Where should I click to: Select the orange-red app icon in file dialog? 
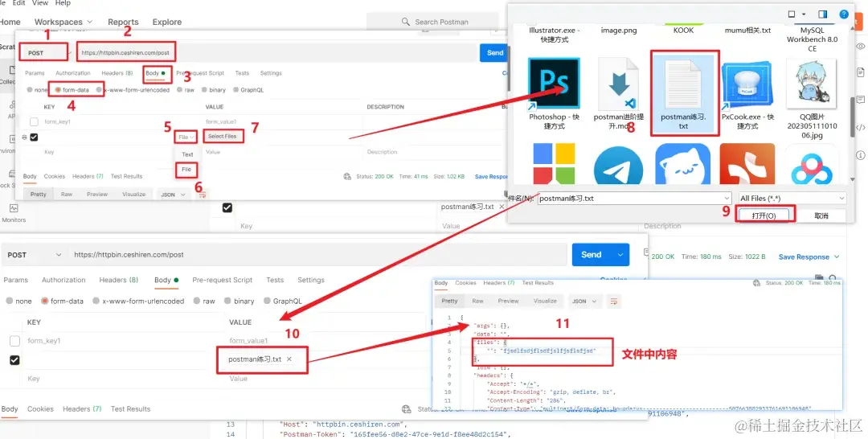[747, 164]
